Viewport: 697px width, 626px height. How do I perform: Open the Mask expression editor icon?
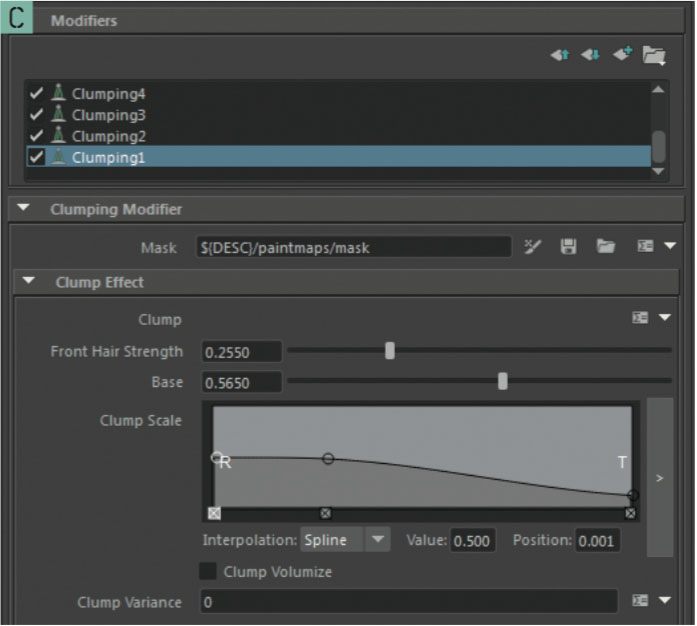(x=645, y=246)
